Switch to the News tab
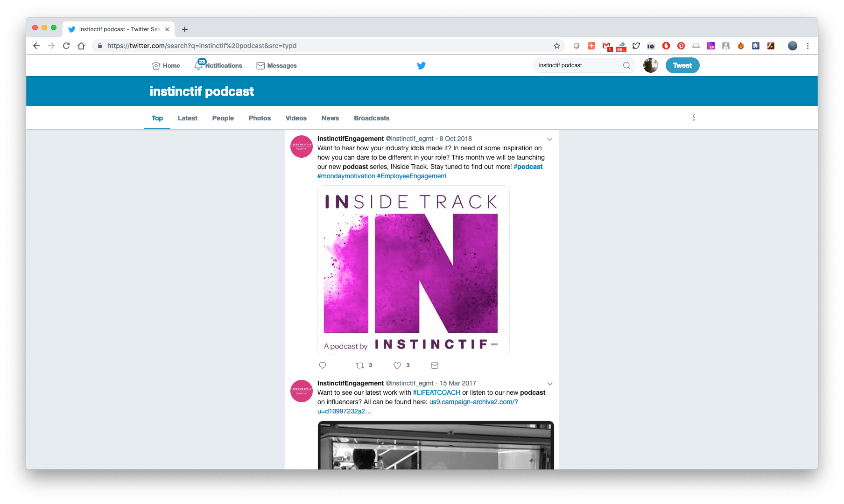This screenshot has width=844, height=504. click(x=330, y=118)
